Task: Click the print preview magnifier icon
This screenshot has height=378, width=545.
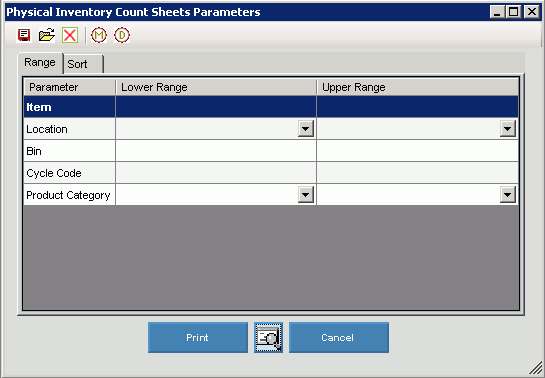Action: pyautogui.click(x=268, y=337)
